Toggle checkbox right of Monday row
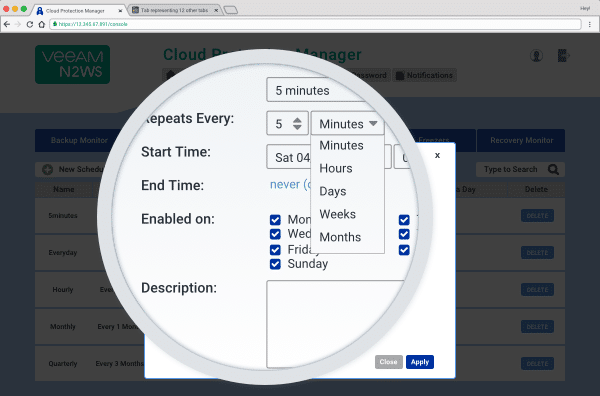600x396 pixels. (x=404, y=220)
